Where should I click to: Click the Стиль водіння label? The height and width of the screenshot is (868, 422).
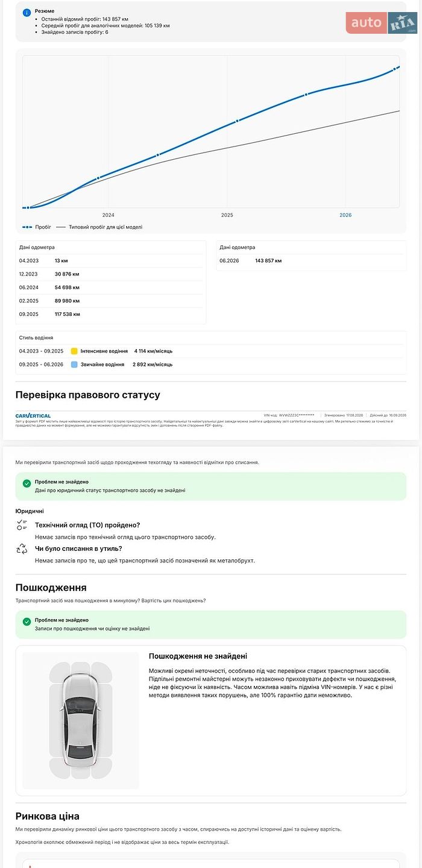36,338
